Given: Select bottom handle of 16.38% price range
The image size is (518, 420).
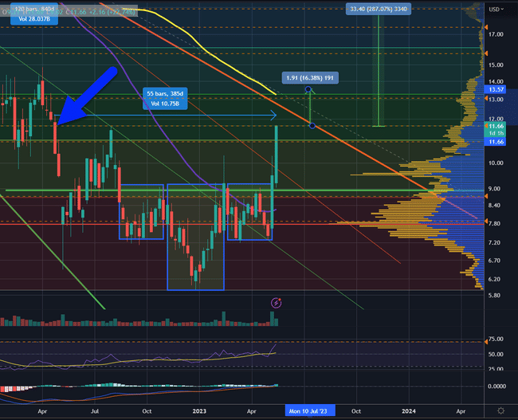Looking at the screenshot, I should [311, 126].
